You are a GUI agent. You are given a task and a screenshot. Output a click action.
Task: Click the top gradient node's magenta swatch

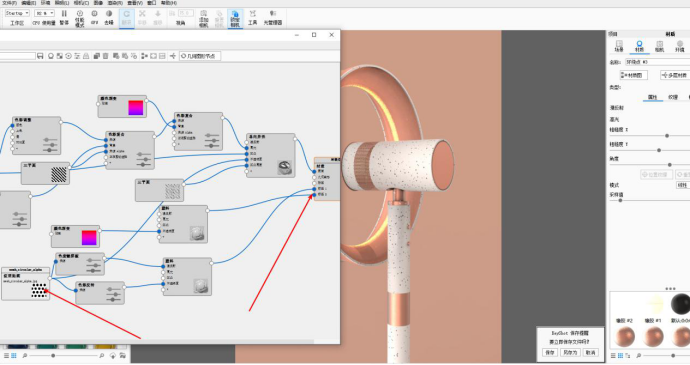[x=136, y=108]
